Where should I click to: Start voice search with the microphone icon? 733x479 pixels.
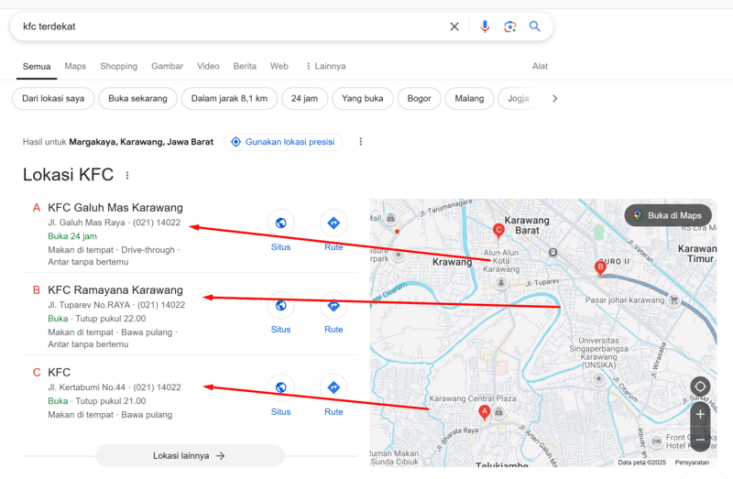pyautogui.click(x=485, y=27)
